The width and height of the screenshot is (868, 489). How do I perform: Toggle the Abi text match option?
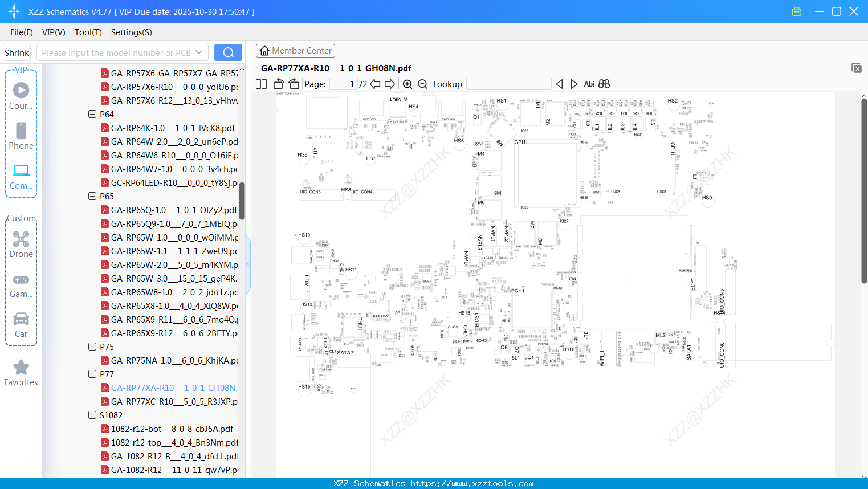pos(589,84)
